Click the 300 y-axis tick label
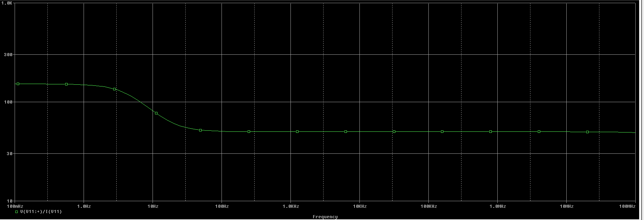 pos(8,54)
